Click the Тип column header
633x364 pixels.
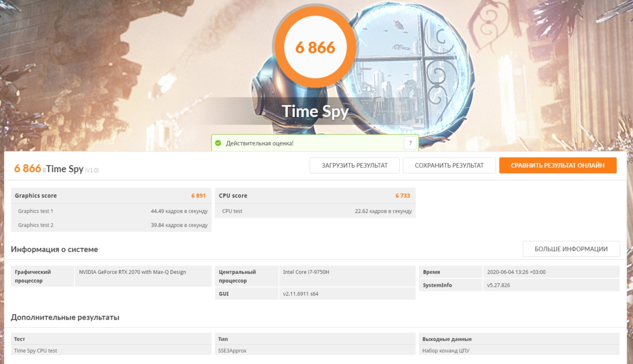tap(223, 339)
